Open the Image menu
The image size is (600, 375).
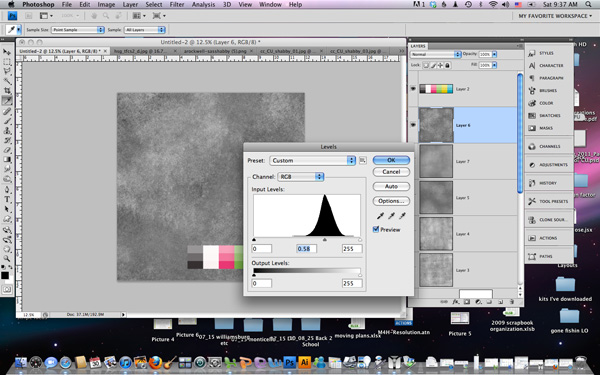pyautogui.click(x=106, y=5)
